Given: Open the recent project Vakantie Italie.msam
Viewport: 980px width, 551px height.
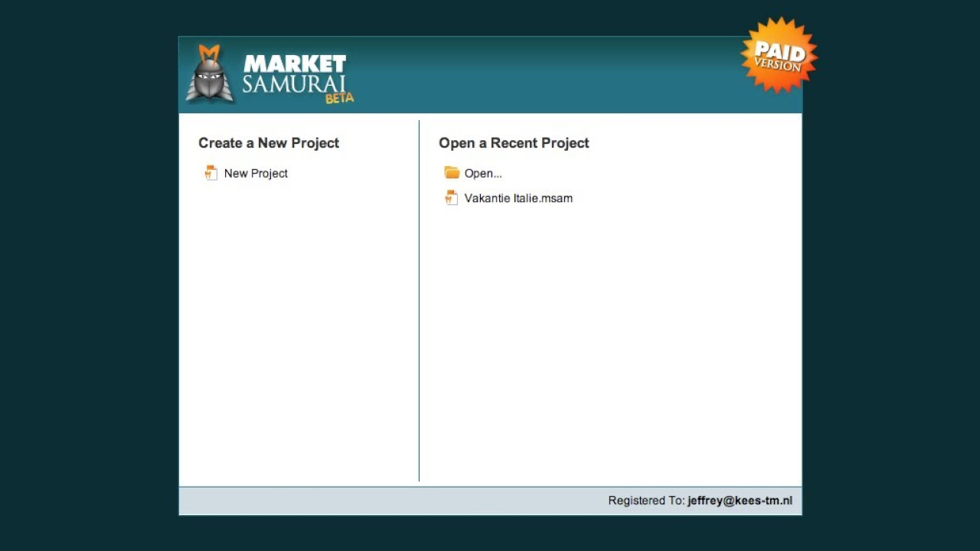Looking at the screenshot, I should pos(518,198).
